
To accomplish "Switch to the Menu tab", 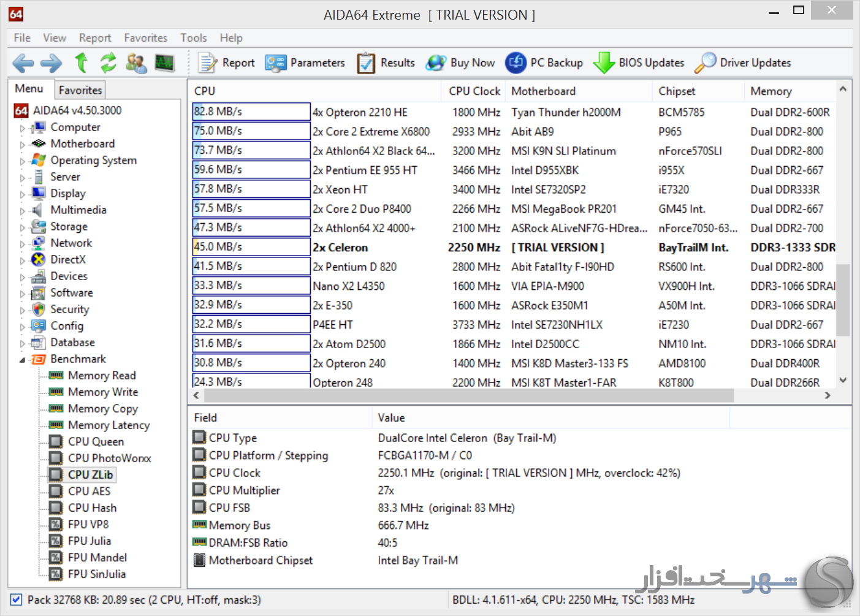I will 29,88.
